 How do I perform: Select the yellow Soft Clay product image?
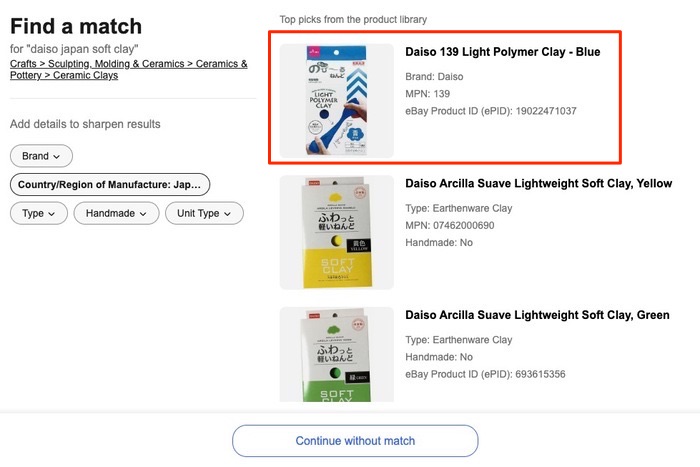pos(336,233)
